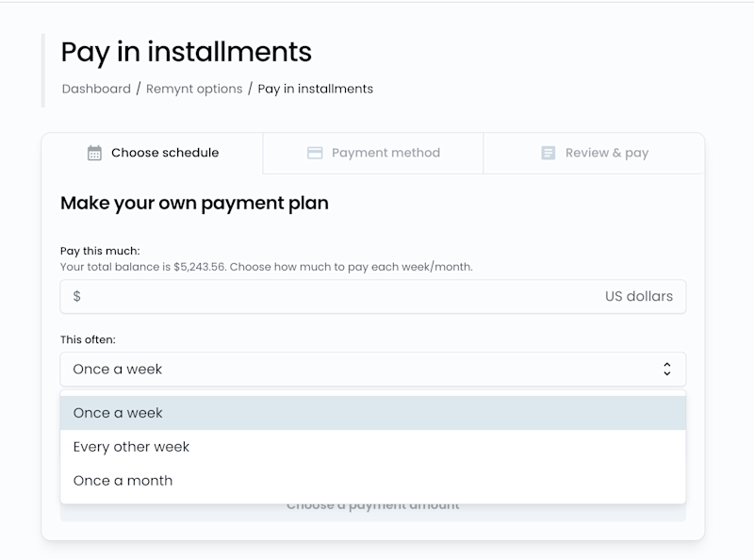Collapse the This often frequency dropdown

(x=373, y=369)
